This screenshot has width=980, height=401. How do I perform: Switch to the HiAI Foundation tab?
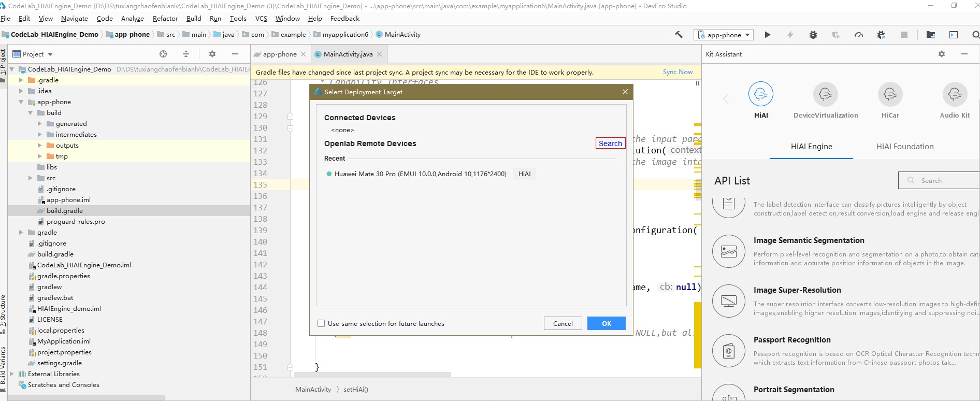[905, 147]
